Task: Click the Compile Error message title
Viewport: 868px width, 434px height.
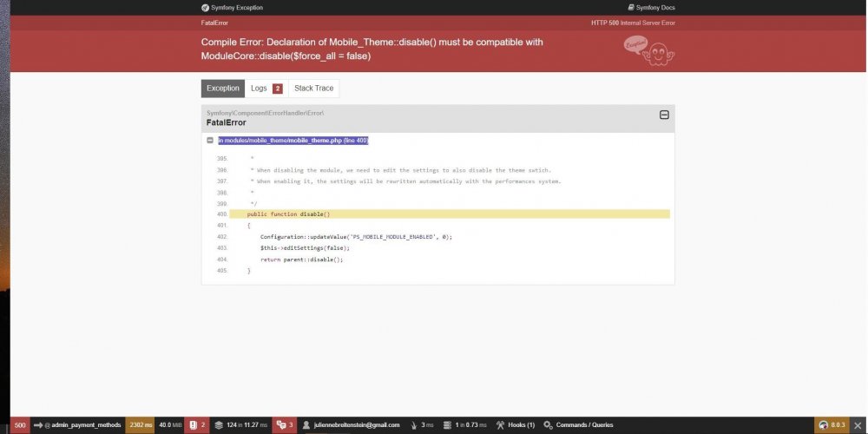Action: (372, 49)
